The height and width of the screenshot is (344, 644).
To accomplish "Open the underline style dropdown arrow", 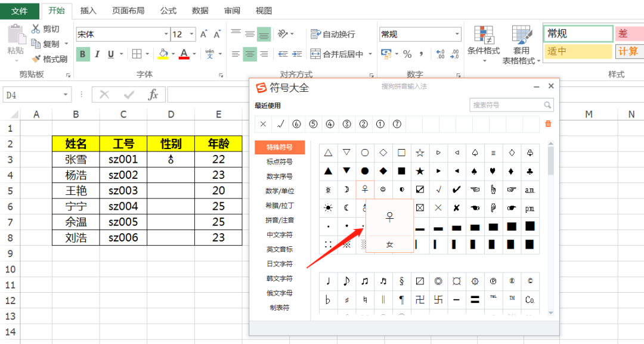I will [122, 54].
